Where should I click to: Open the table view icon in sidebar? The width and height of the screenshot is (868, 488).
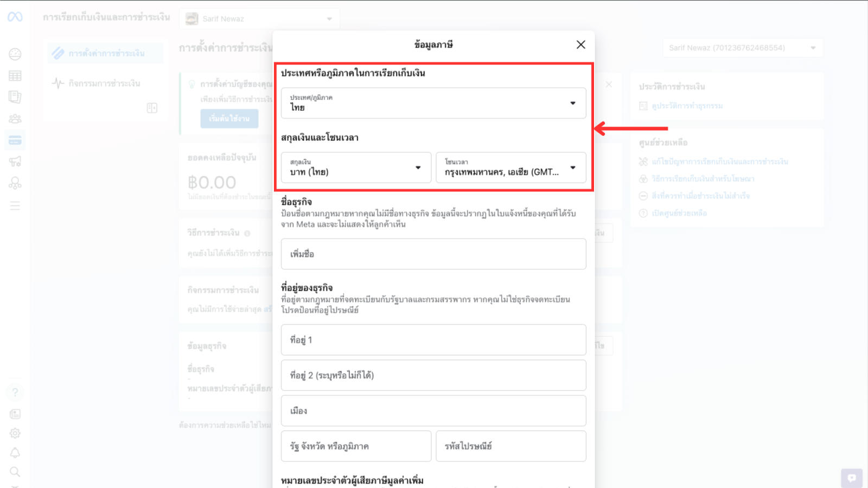[x=15, y=76]
